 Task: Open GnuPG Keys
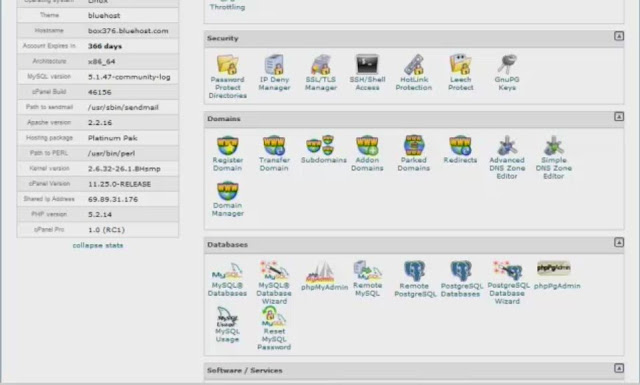[507, 73]
